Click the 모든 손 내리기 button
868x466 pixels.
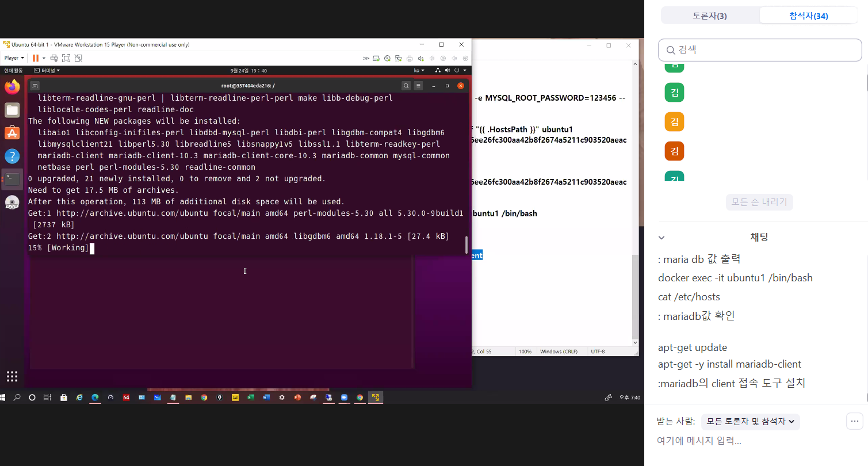click(x=759, y=202)
